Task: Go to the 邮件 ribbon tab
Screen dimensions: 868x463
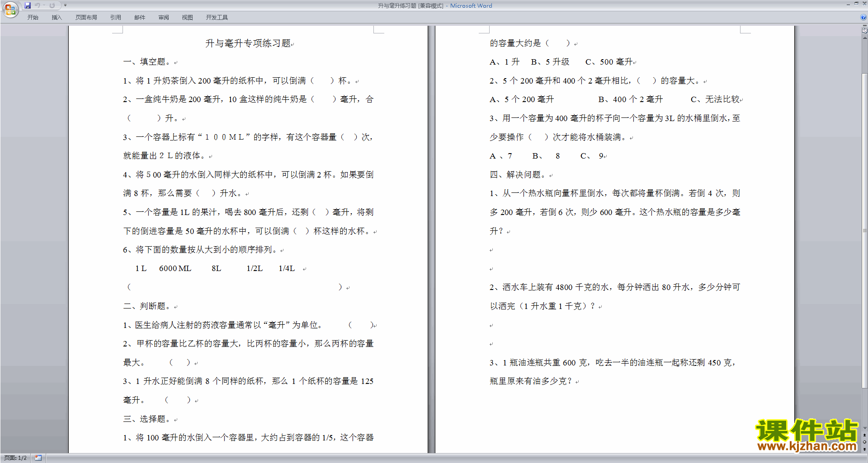Action: click(140, 17)
